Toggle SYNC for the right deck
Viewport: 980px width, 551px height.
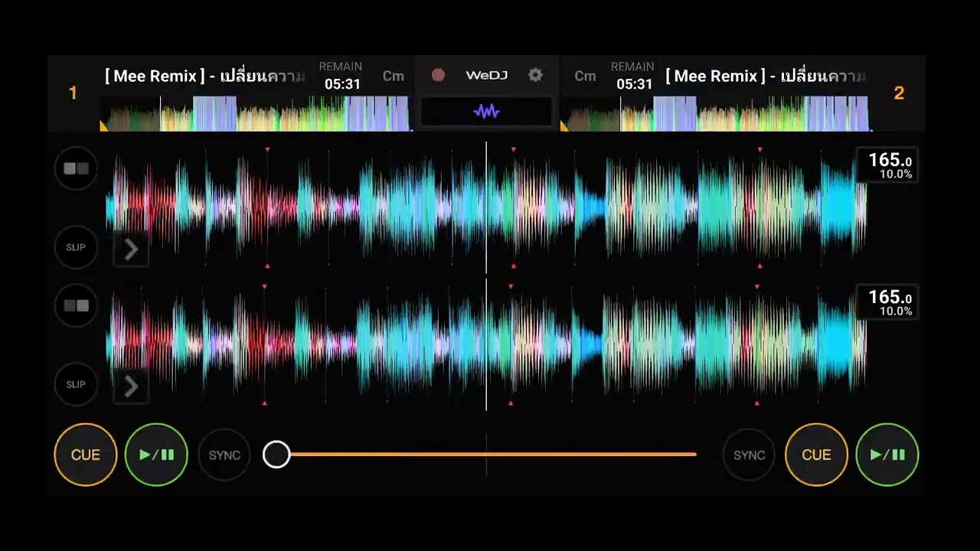point(749,455)
